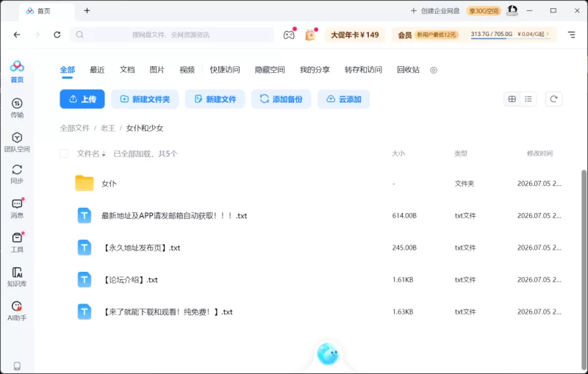Switch to the 图片 tab
Screen dimensions: 588x374
pos(157,70)
